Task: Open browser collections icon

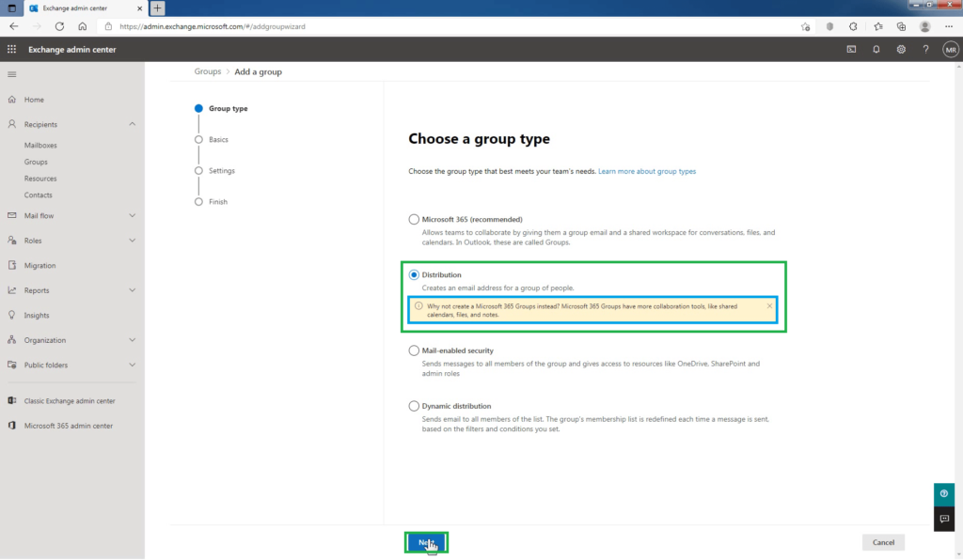Action: 901,26
